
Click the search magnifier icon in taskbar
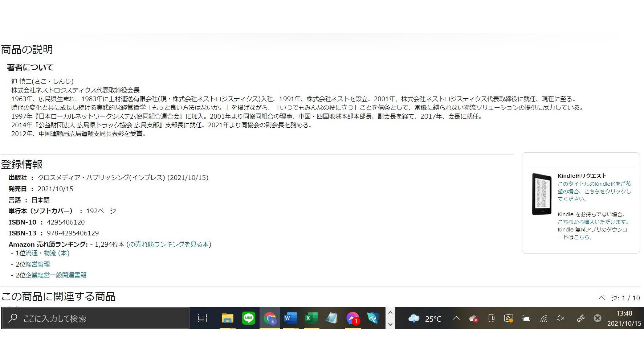[x=13, y=318]
